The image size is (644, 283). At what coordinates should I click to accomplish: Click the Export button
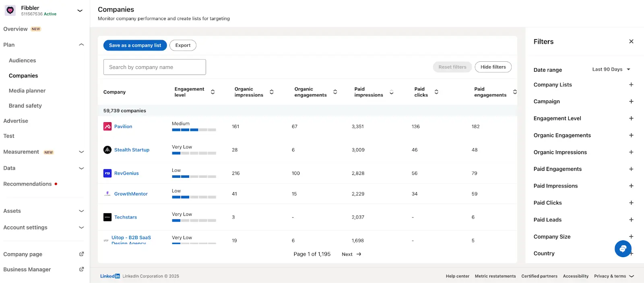pos(183,46)
